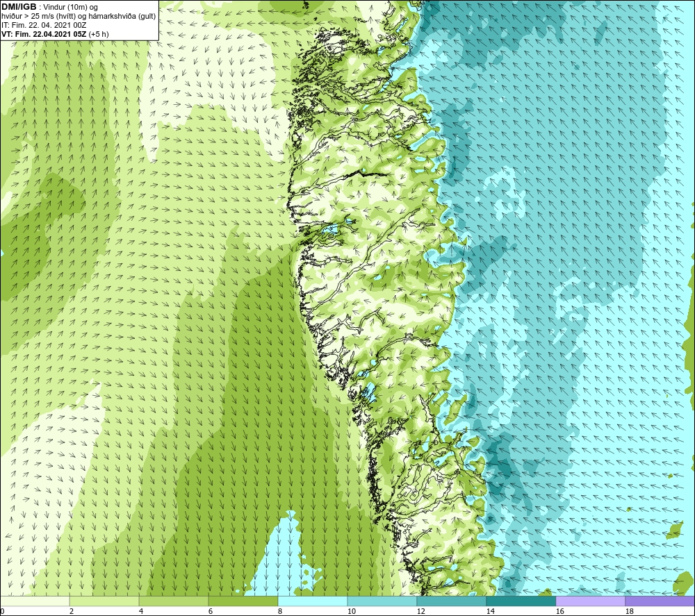Click the 'hviður > 25 m/s' legend line

[79, 16]
